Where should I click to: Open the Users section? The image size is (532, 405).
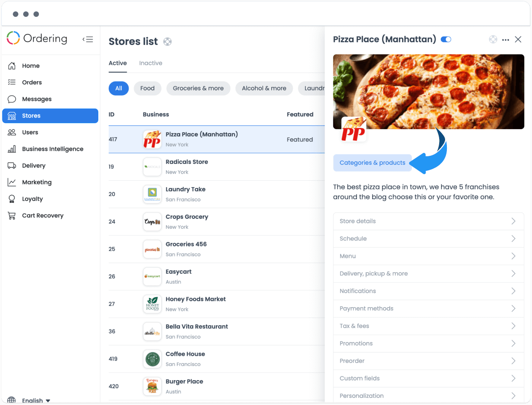[x=50, y=132]
